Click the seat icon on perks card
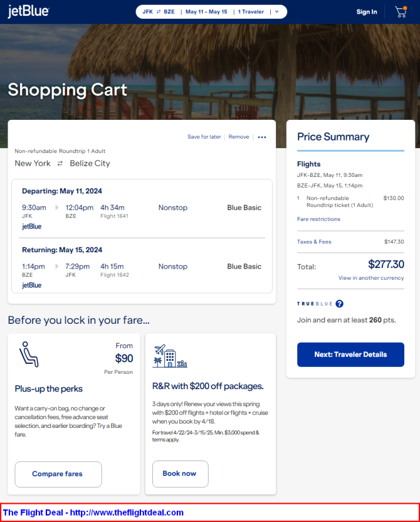Screen dimensions: 420x522 point(28,354)
